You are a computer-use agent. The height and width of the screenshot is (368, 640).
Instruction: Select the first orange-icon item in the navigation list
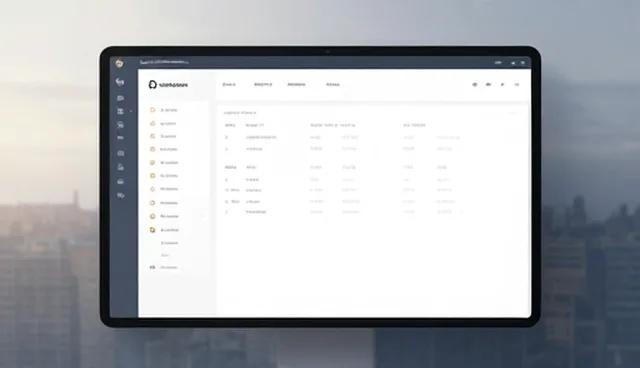[x=164, y=110]
